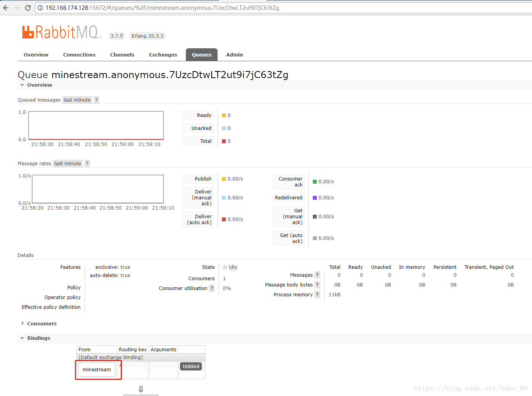This screenshot has width=532, height=396.
Task: Show help for Message body bytes
Action: tap(317, 285)
